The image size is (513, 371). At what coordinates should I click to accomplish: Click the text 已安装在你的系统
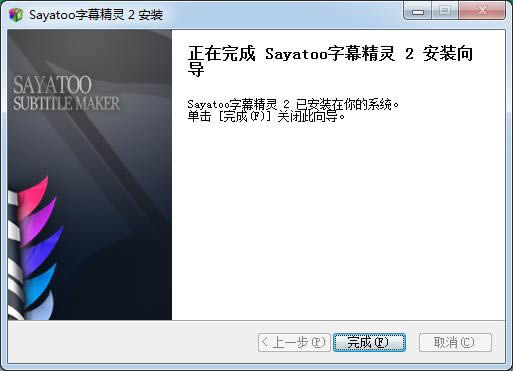click(343, 104)
